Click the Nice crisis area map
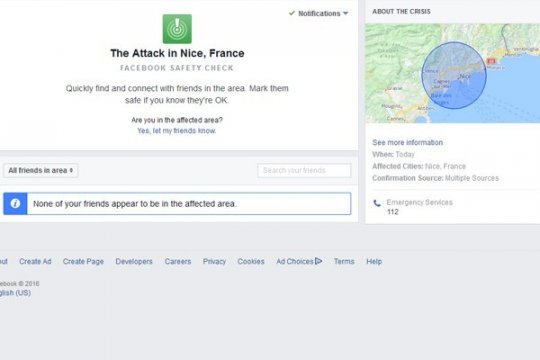 point(453,73)
